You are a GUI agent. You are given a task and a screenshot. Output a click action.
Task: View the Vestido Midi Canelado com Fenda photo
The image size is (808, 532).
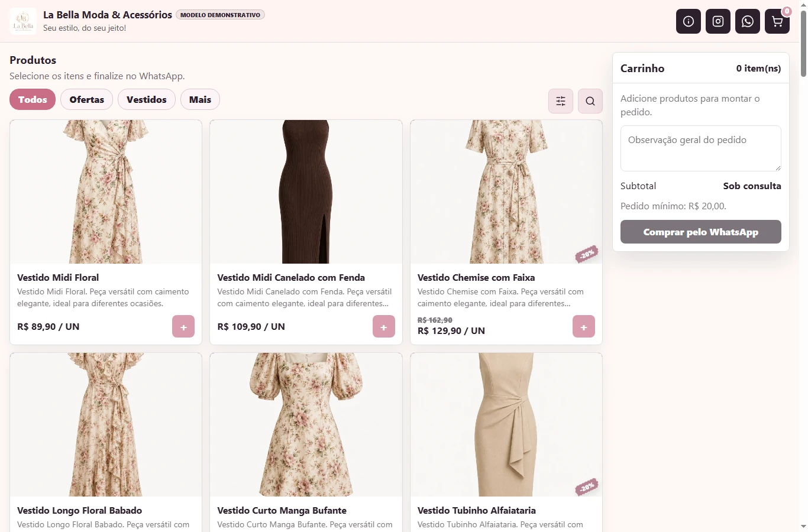(306, 192)
